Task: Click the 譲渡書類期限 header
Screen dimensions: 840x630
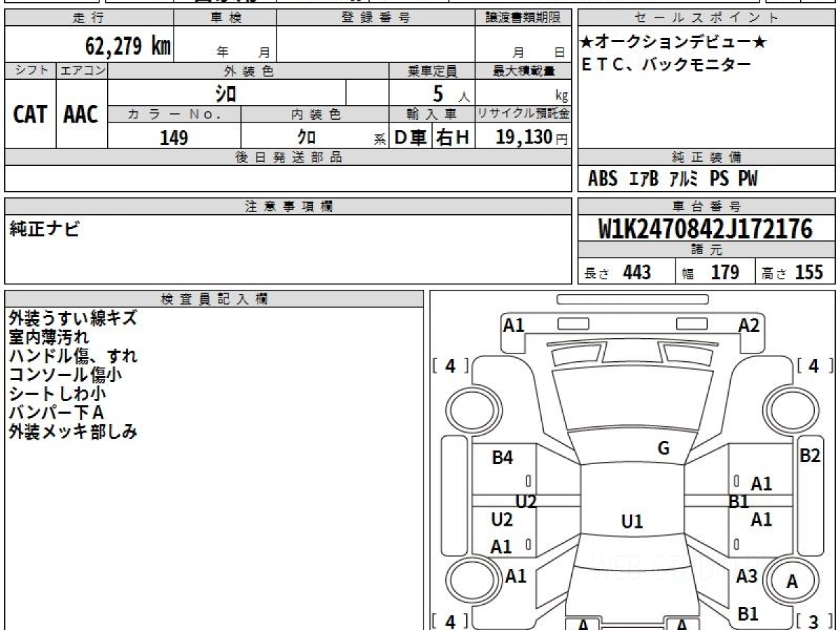Action: coord(524,18)
